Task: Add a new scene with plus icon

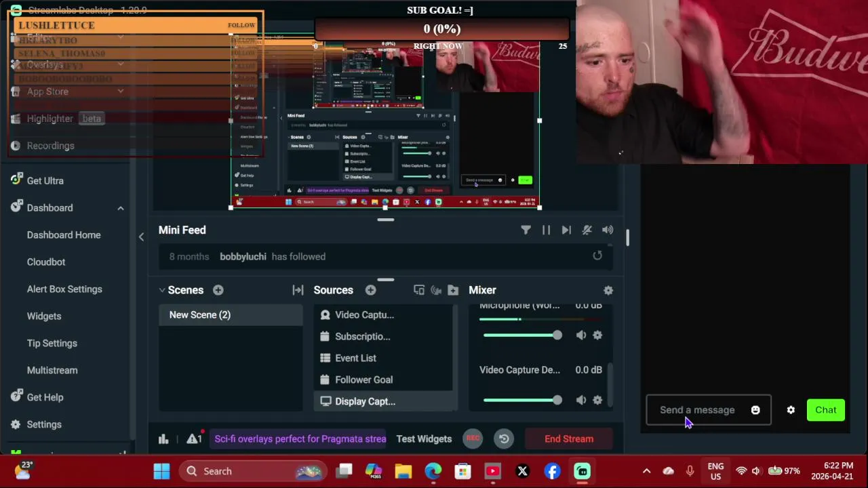Action: [x=218, y=290]
